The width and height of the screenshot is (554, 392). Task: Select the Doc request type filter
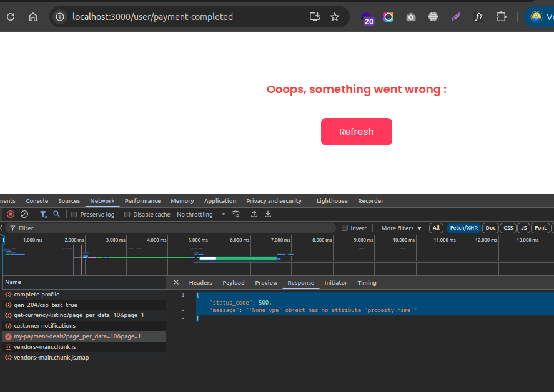click(x=490, y=228)
